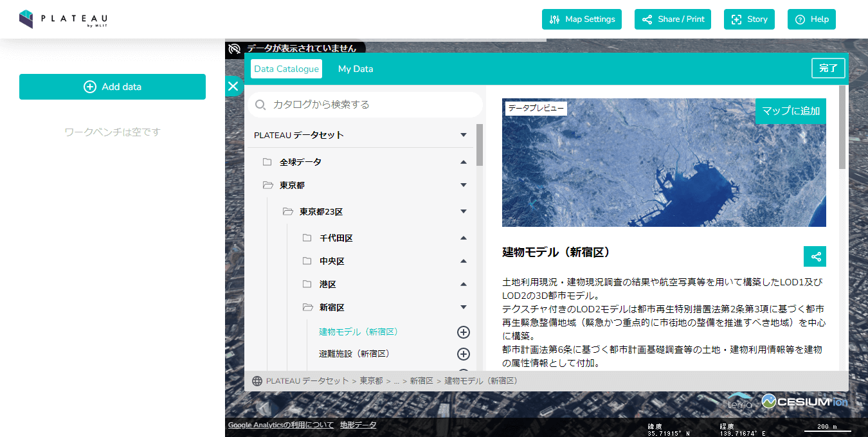Expand the 港区 folder arrow
Screen dimensions: 868x437
(464, 284)
